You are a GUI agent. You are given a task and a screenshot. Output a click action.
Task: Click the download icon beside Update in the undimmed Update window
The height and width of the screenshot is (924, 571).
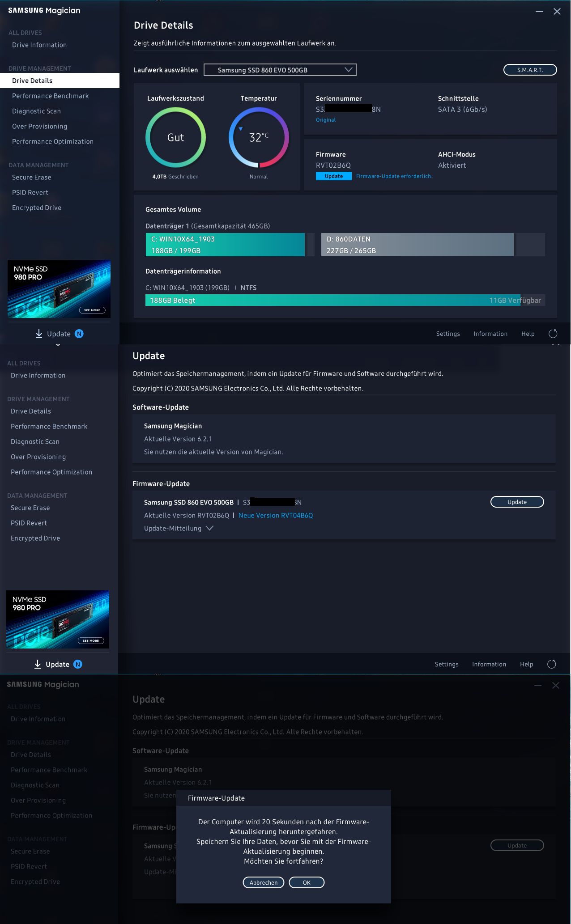[x=38, y=664]
